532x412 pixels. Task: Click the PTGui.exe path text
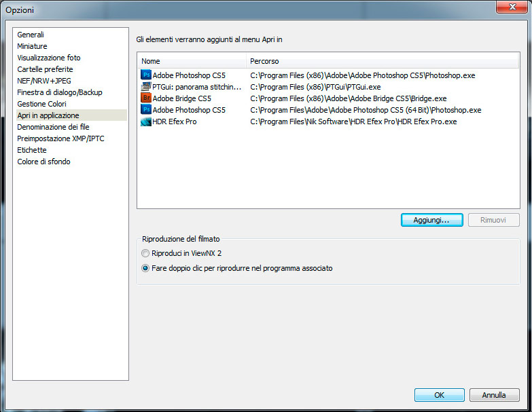pos(315,87)
